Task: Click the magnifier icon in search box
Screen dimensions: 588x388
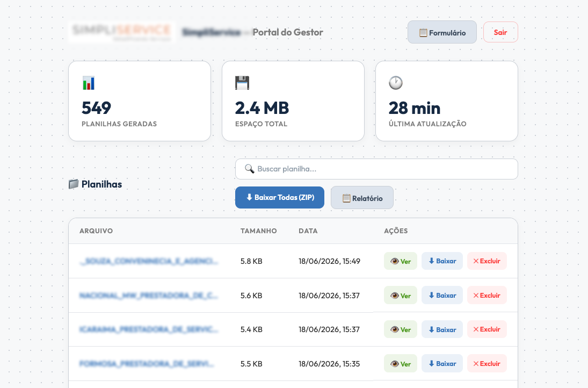Action: click(x=249, y=169)
